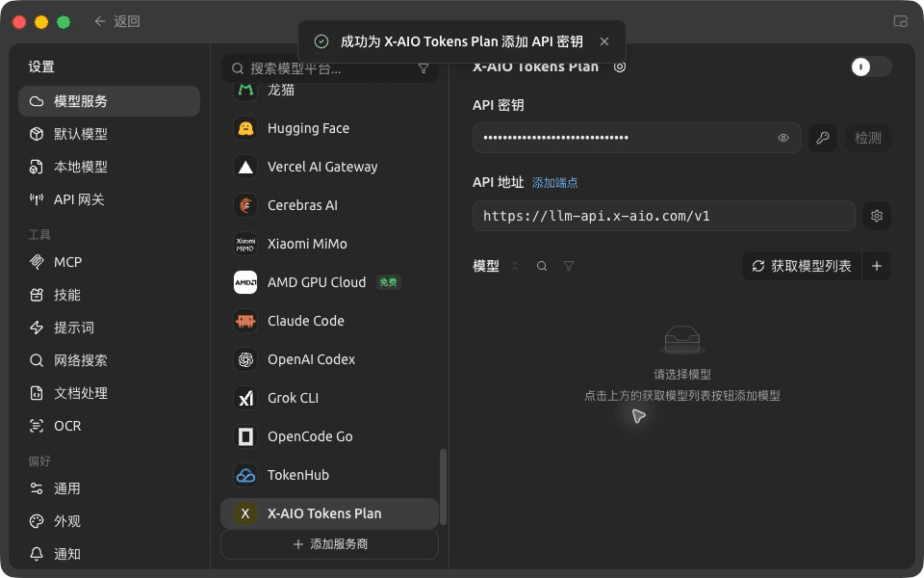Click the 通用 sliders icon
This screenshot has width=924, height=578.
pyautogui.click(x=37, y=488)
